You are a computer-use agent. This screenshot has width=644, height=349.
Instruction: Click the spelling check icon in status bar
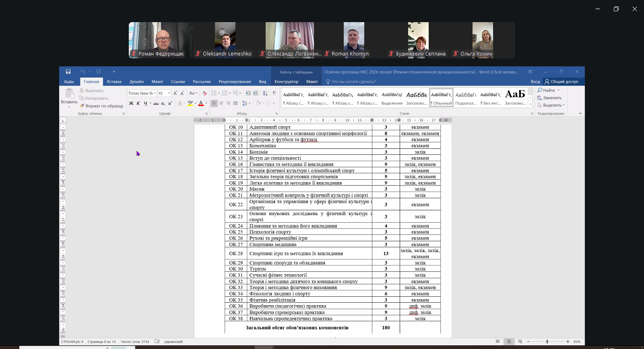pyautogui.click(x=157, y=341)
